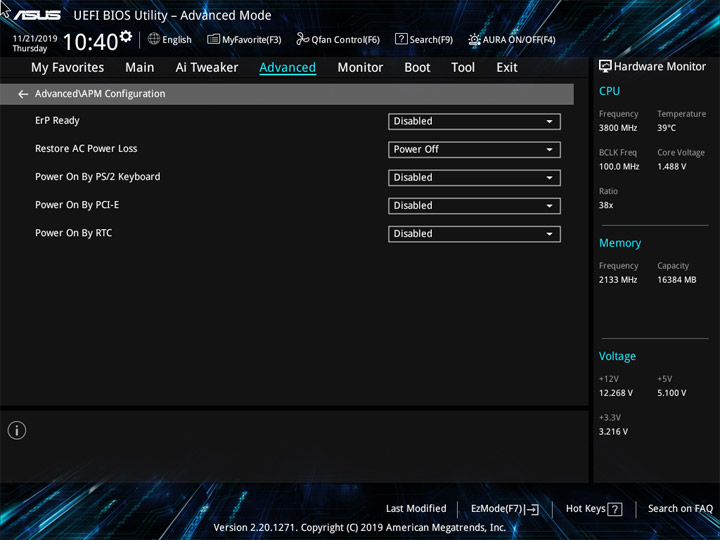Viewport: 720px width, 540px height.
Task: Click the 3800 MHz CPU frequency value
Action: coord(618,128)
